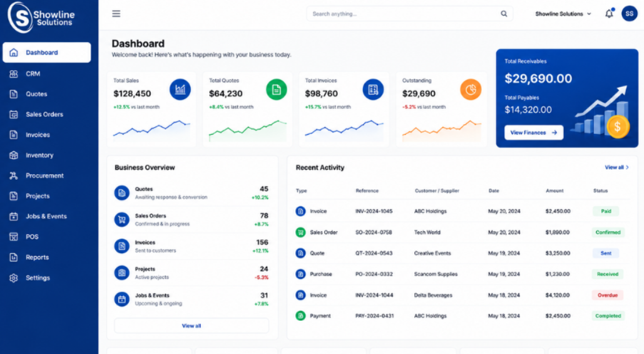
Task: Click supplier Scancom Supplies
Action: [x=436, y=274]
